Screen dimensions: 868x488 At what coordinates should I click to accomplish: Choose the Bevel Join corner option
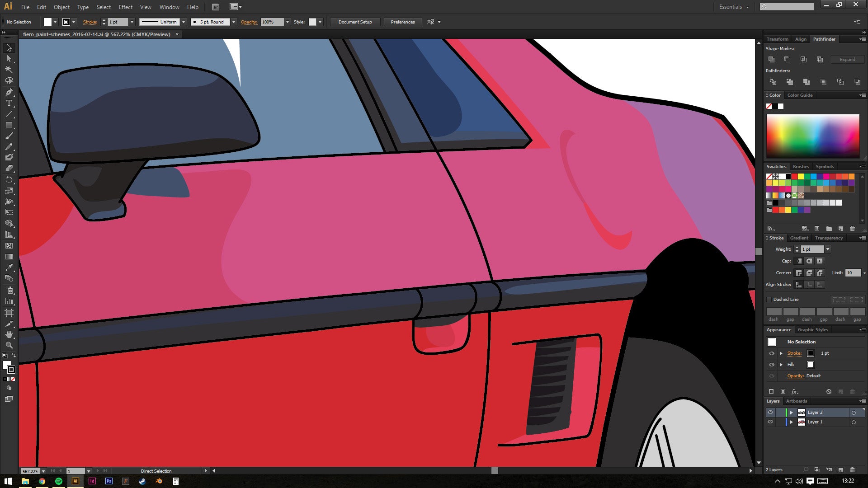[x=820, y=273]
